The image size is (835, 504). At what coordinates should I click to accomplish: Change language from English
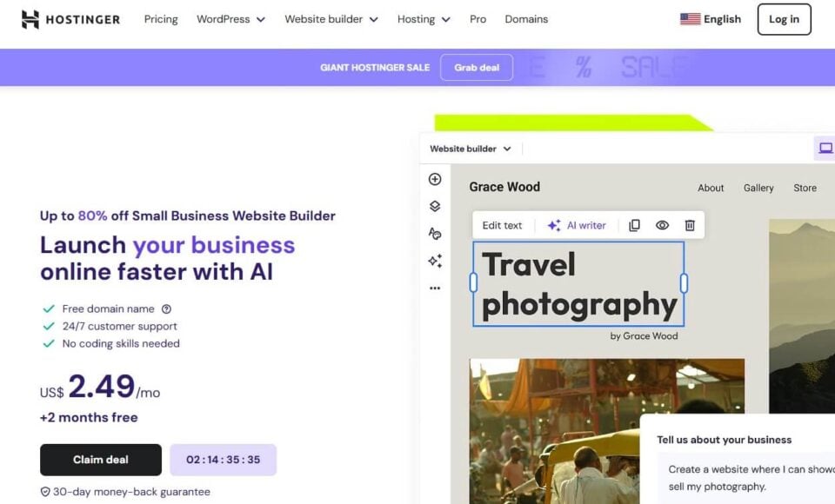tap(711, 19)
